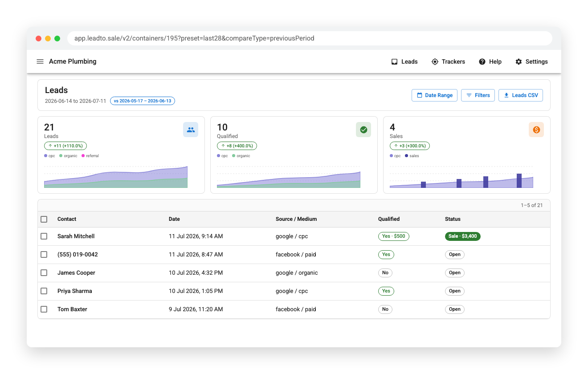This screenshot has height=374, width=588.
Task: Open the Date Range picker
Action: point(434,95)
